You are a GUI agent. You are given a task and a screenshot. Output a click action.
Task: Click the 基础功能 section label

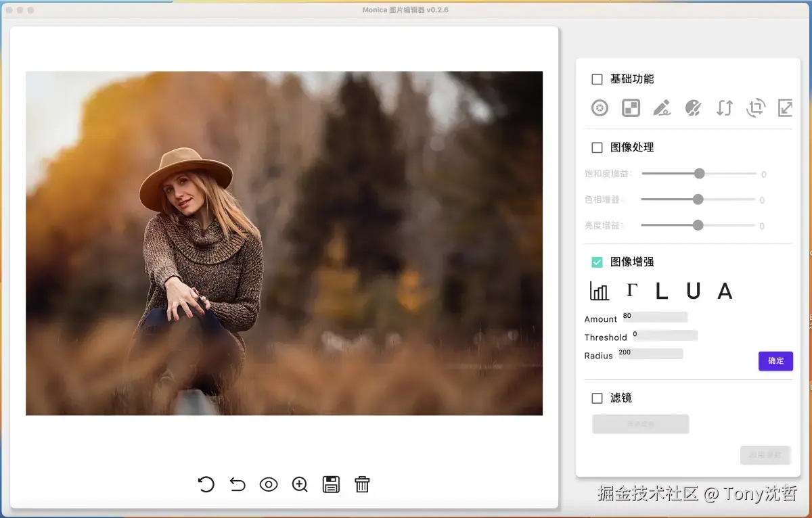(632, 79)
